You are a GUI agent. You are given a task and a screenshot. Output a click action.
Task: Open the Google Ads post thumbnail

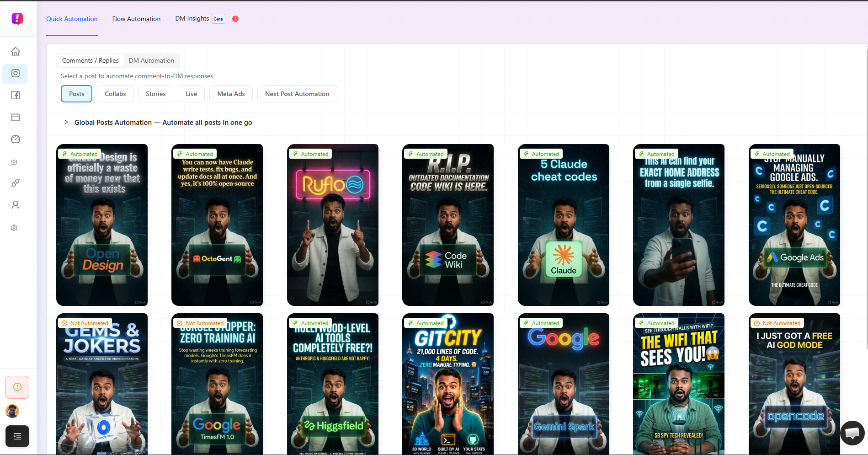(794, 225)
